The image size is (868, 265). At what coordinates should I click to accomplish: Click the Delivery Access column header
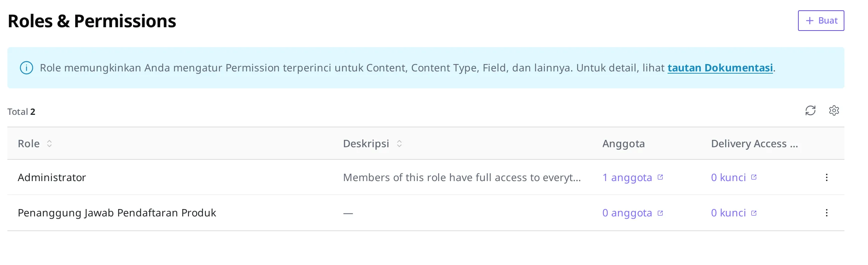(754, 144)
